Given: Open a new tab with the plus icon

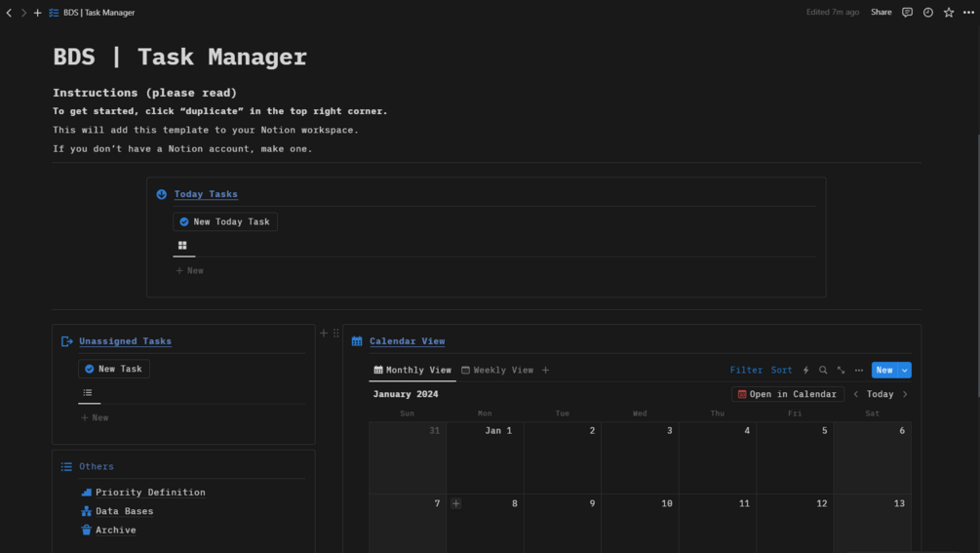Looking at the screenshot, I should 37,13.
